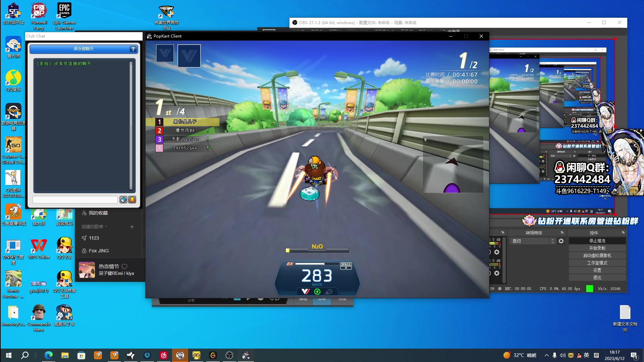Click the volume speaker icon in the tray

point(562,355)
